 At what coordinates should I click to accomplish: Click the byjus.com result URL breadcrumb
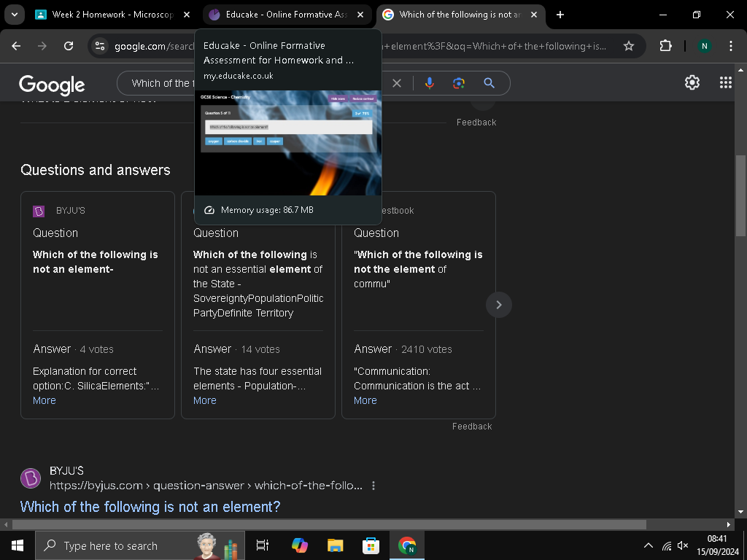point(206,486)
